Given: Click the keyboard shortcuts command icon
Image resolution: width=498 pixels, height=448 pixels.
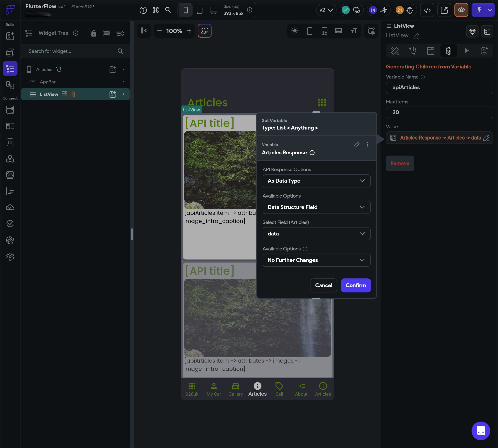Looking at the screenshot, I should point(156,10).
